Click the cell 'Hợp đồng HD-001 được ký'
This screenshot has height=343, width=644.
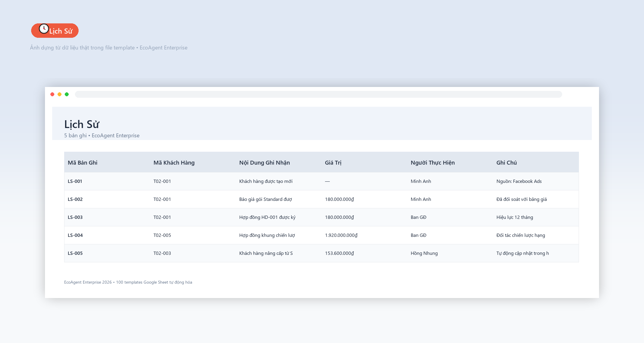pos(267,217)
